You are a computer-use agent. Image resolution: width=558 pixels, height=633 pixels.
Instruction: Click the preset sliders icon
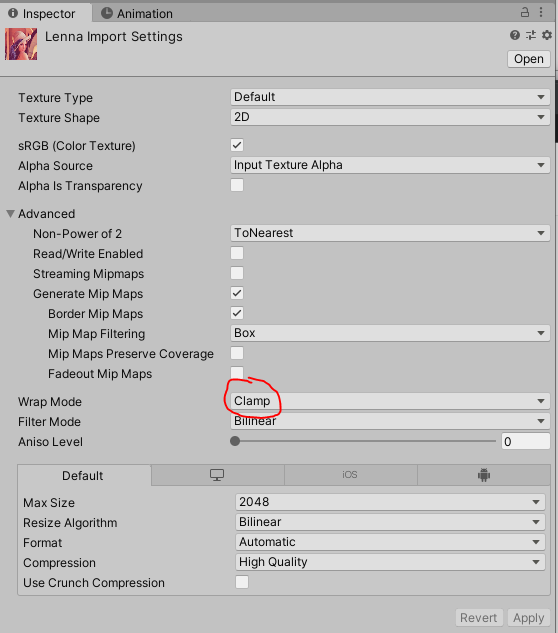click(x=531, y=36)
